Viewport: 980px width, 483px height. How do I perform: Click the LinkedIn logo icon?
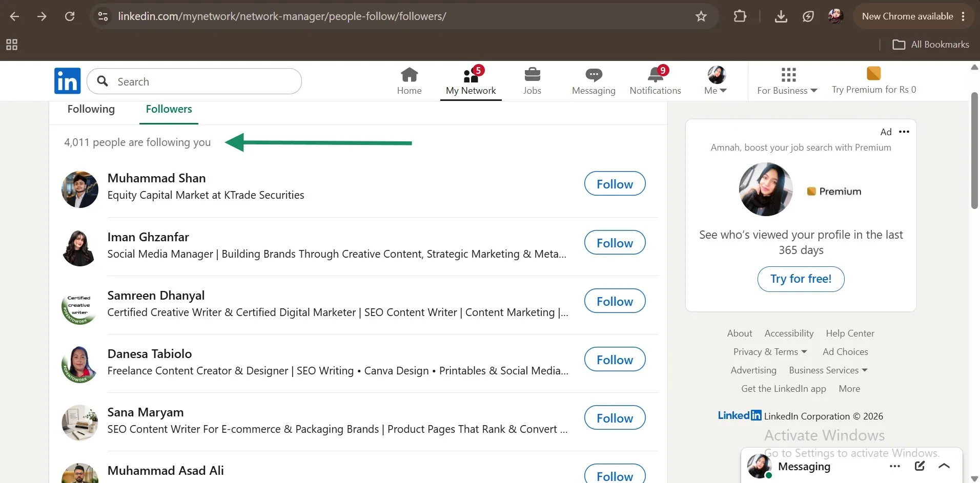67,81
